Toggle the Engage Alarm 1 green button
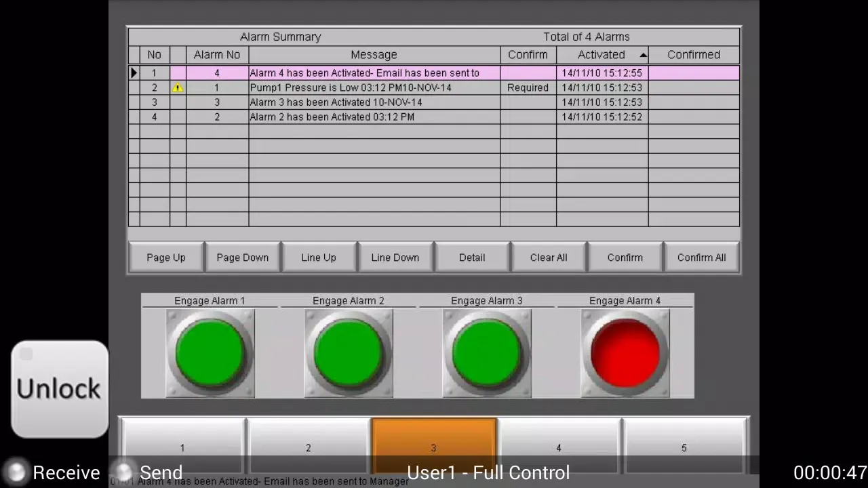The height and width of the screenshot is (488, 868). tap(210, 353)
